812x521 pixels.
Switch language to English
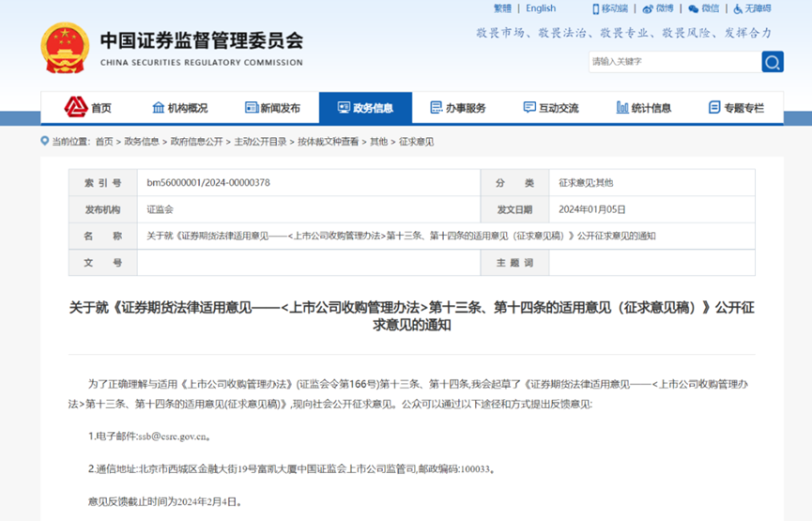click(x=541, y=8)
